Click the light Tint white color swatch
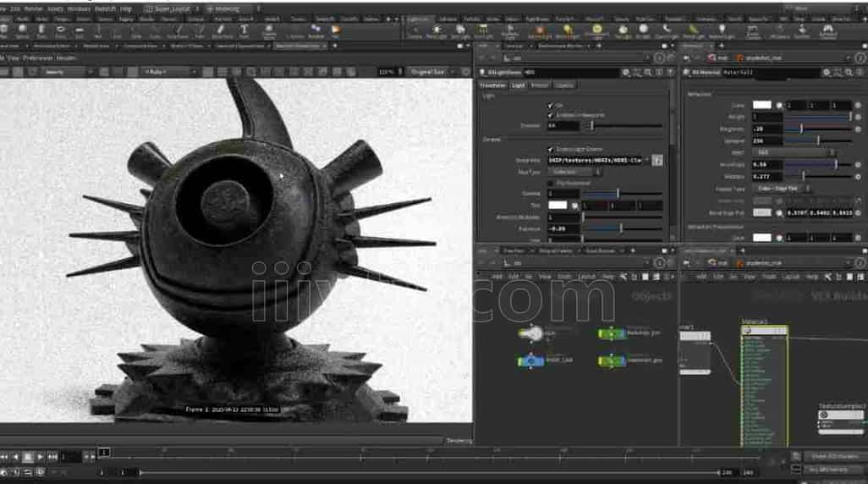This screenshot has width=868, height=484. click(x=558, y=206)
